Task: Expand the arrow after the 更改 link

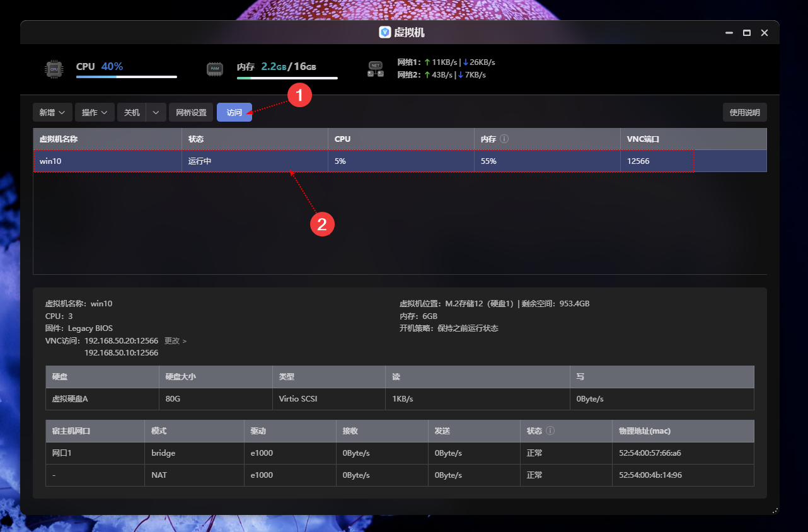Action: (x=184, y=340)
